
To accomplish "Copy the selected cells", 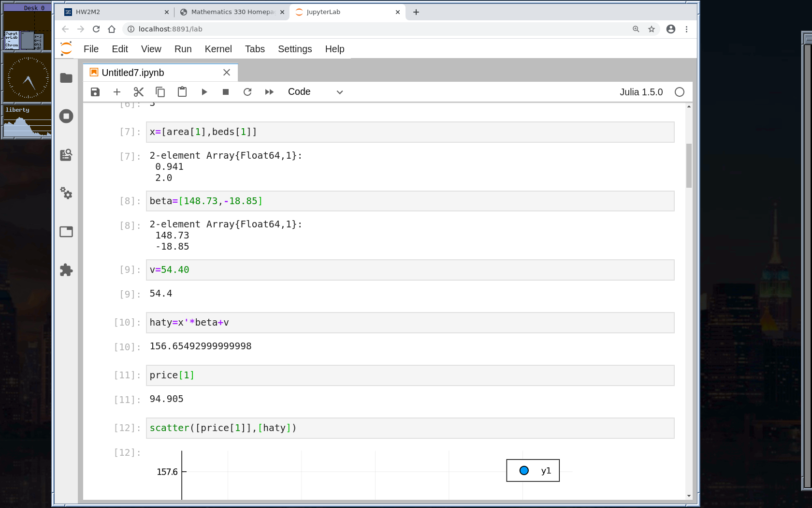I will 160,92.
